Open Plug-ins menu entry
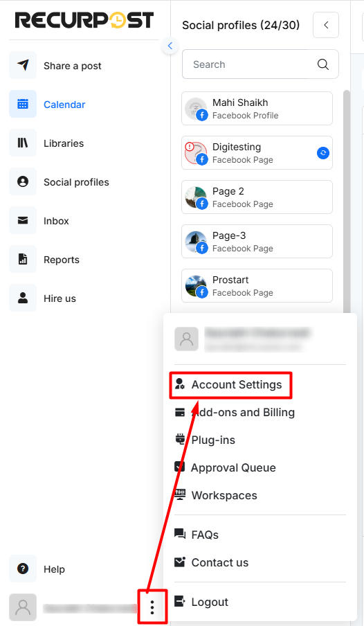Viewport: 364px width, 626px height. [x=213, y=440]
